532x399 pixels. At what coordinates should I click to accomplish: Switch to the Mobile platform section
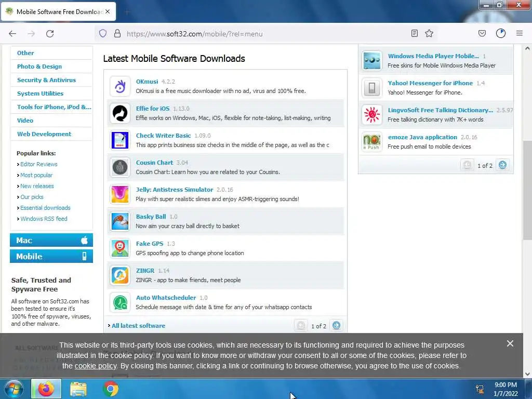point(51,256)
